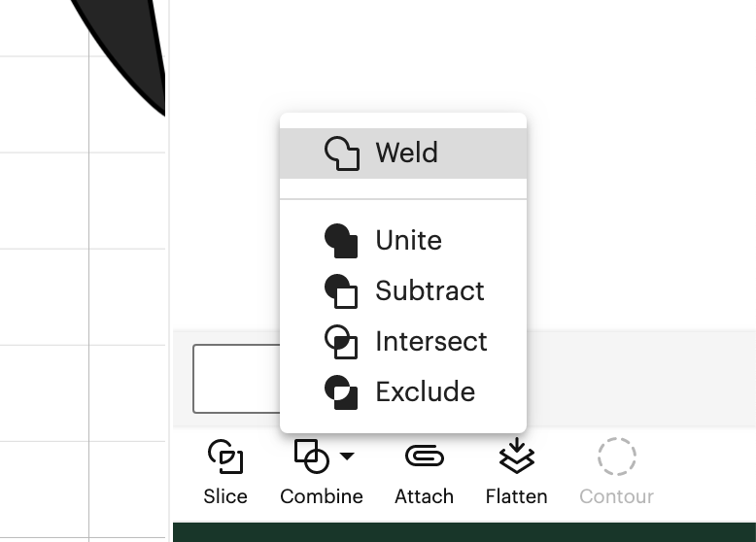Choose the Intersect menu label
756x542 pixels.
(x=431, y=341)
